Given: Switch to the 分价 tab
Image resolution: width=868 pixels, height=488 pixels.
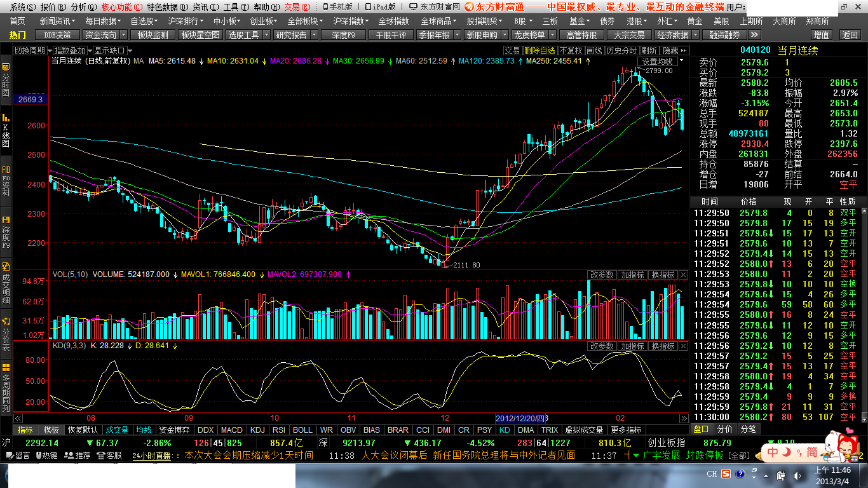Looking at the screenshot, I should pyautogui.click(x=724, y=430).
